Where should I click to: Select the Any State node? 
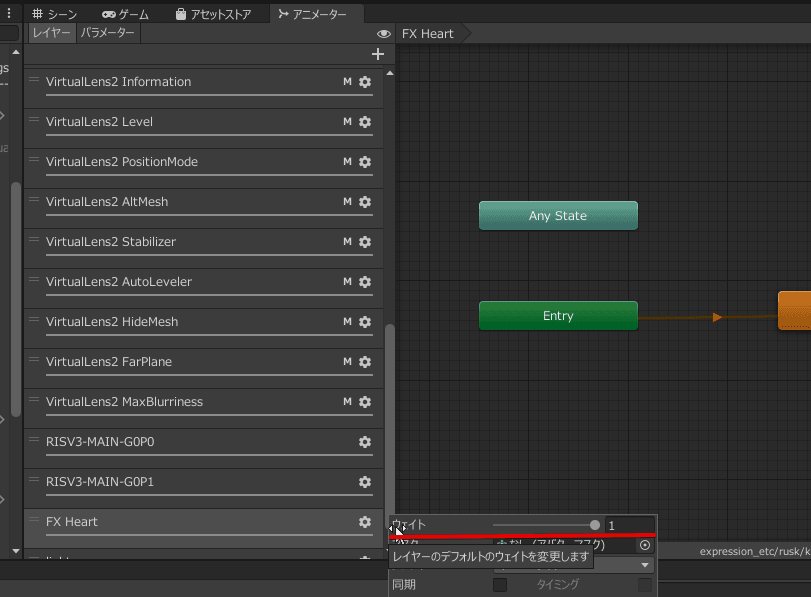click(558, 216)
